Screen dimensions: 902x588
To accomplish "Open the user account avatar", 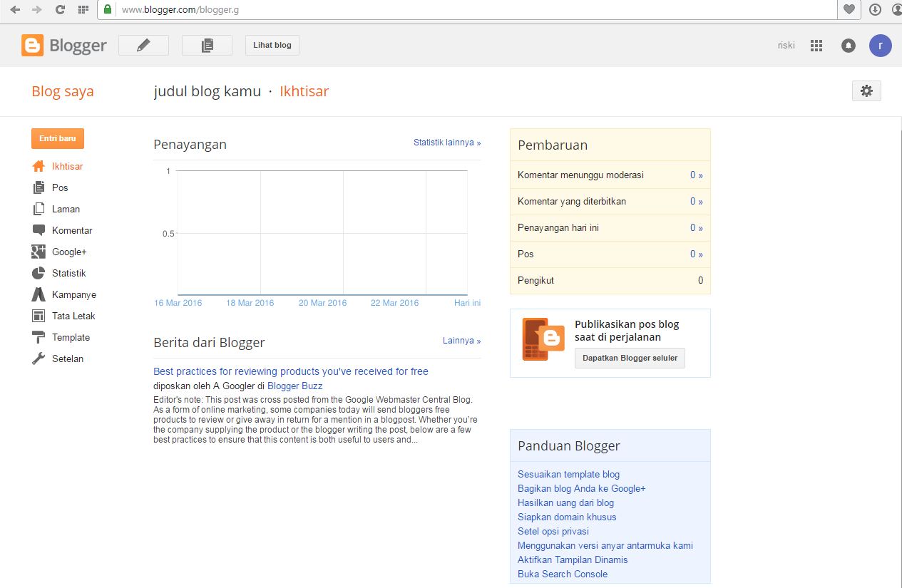I will click(x=880, y=46).
